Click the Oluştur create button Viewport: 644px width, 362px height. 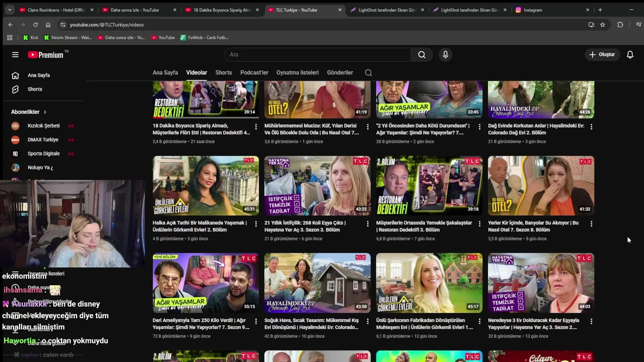tap(602, 54)
